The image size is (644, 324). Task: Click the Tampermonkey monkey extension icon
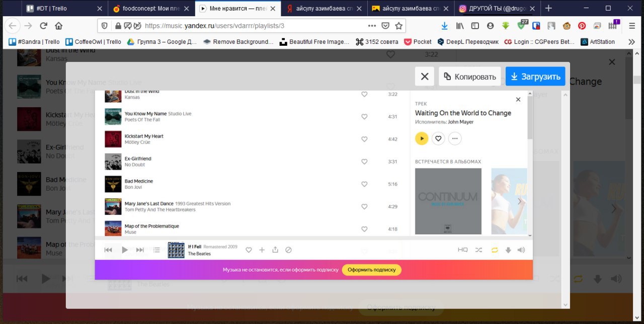[x=567, y=26]
